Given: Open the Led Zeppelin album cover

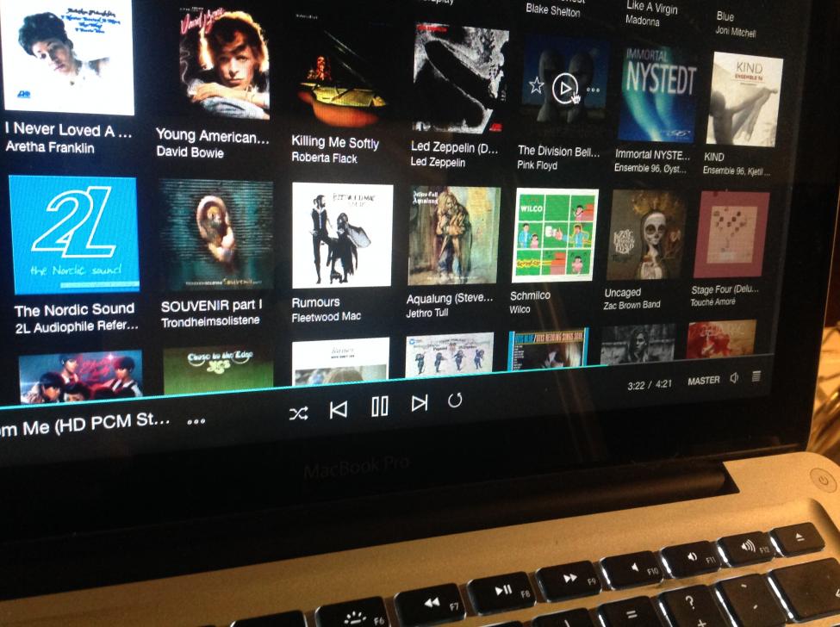Looking at the screenshot, I should tap(460, 78).
